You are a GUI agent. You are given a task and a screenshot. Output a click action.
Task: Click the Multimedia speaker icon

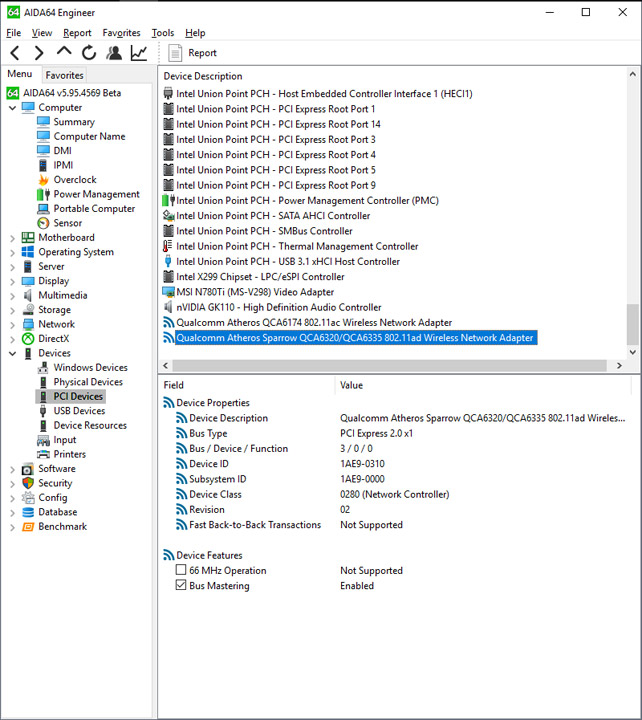28,295
